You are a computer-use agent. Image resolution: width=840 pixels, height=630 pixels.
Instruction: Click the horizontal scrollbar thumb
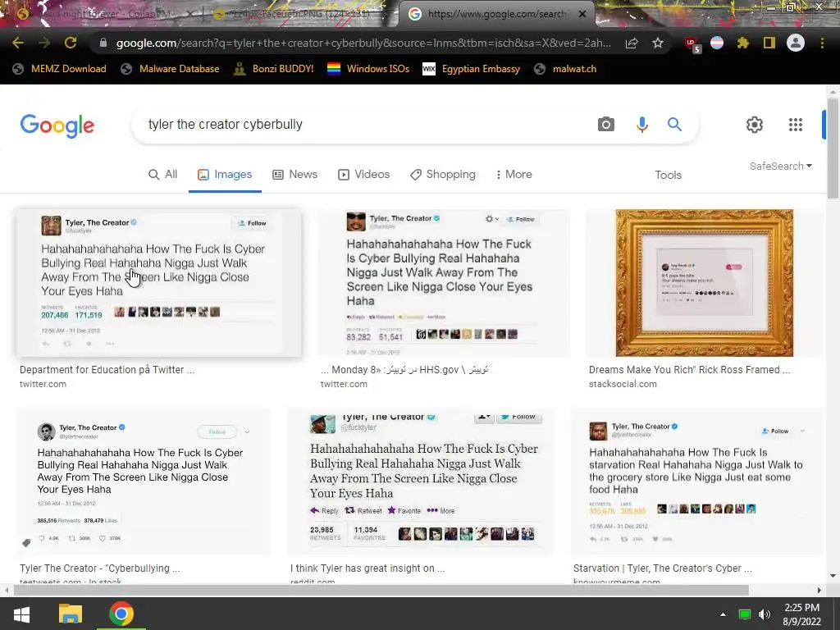(x=381, y=591)
